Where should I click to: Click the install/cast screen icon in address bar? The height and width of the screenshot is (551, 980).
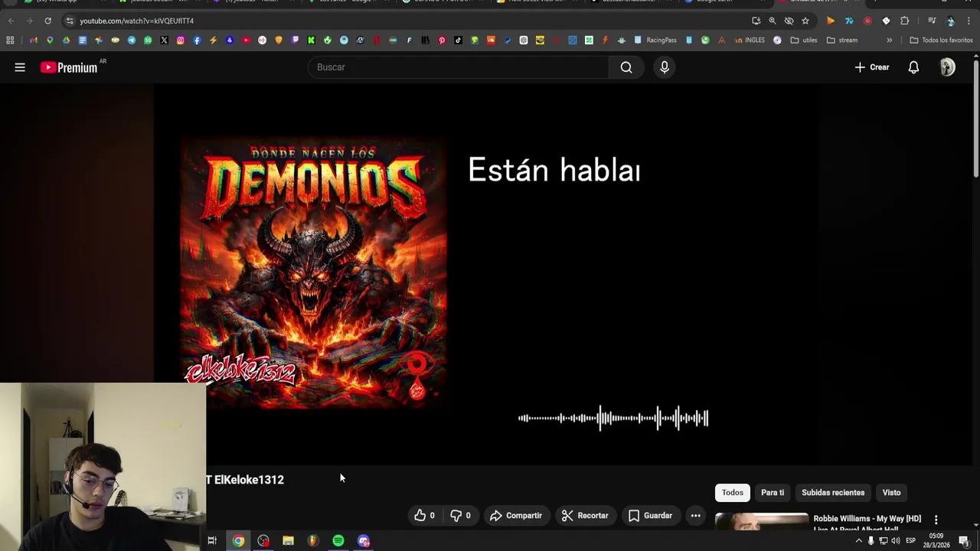click(756, 21)
